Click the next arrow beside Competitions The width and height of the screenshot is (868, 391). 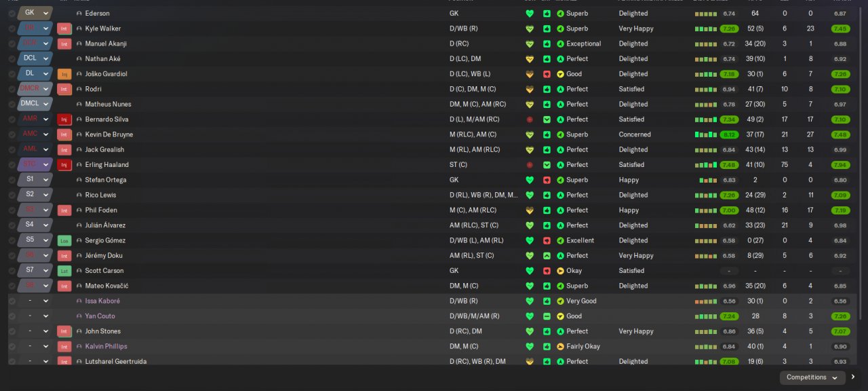click(853, 377)
